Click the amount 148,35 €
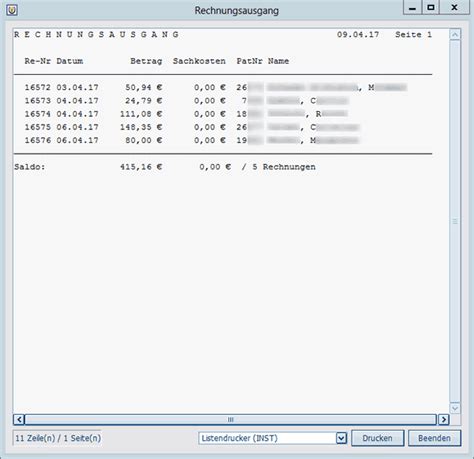 [x=141, y=127]
